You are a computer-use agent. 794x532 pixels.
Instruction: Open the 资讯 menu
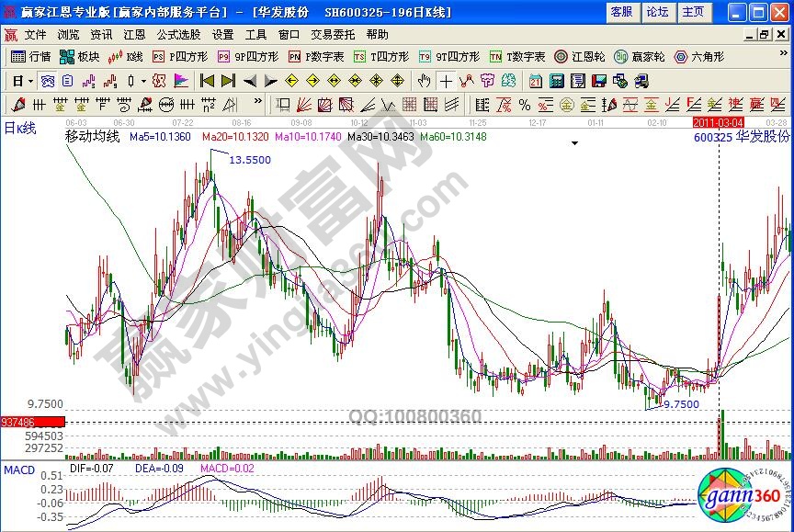pyautogui.click(x=101, y=34)
